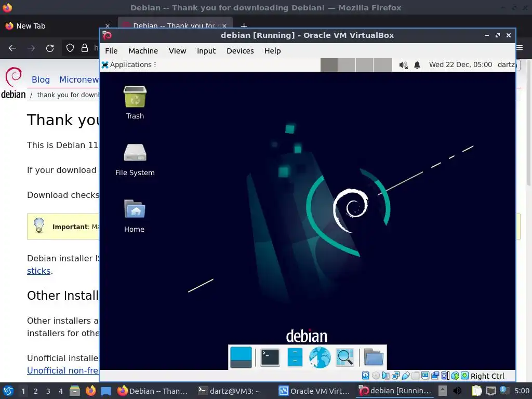Click Debian swirl logo on web page
Screen dimensions: 532x399
13,83
